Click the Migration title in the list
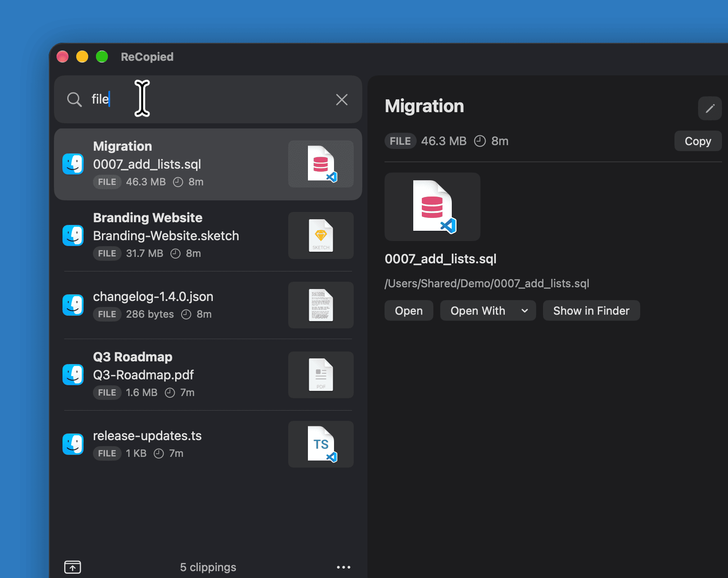 tap(122, 146)
